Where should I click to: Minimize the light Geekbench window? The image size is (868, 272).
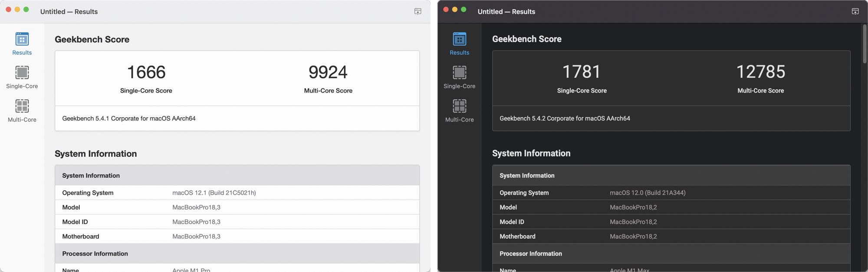click(x=17, y=10)
